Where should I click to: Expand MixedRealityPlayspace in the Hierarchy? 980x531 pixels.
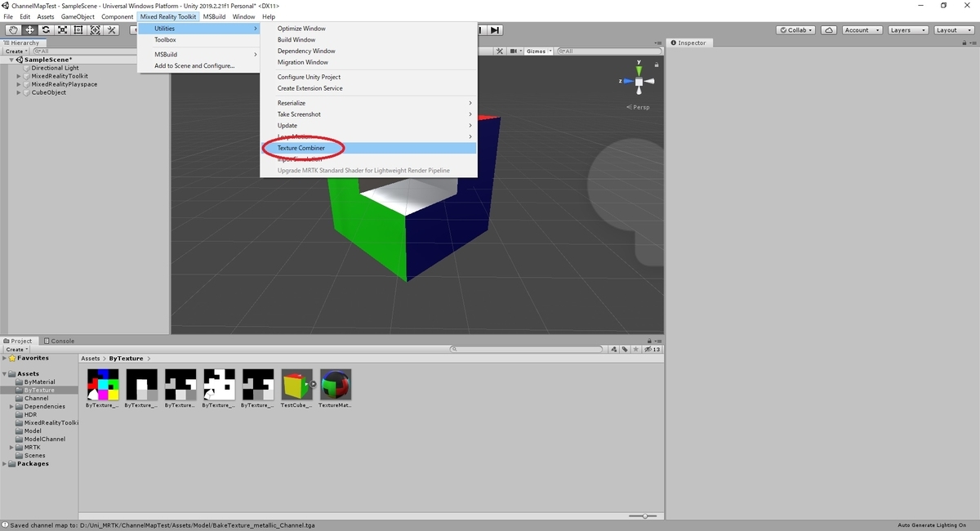(x=20, y=84)
